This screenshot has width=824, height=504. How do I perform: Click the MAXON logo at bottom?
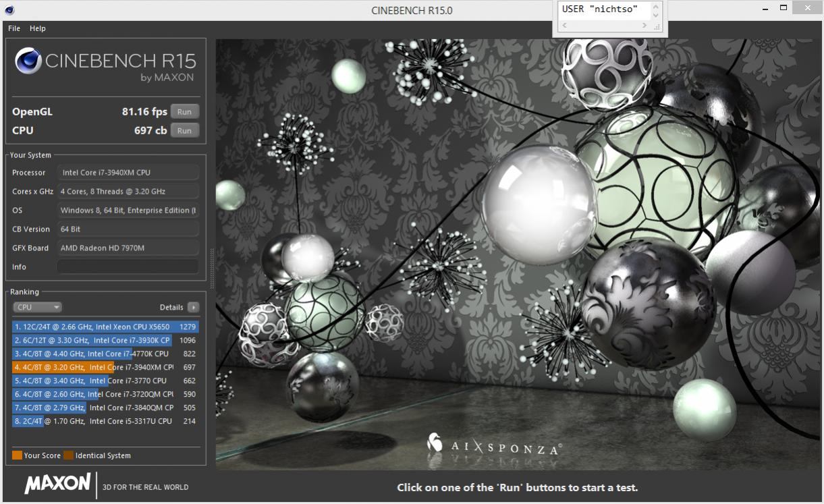coord(57,483)
